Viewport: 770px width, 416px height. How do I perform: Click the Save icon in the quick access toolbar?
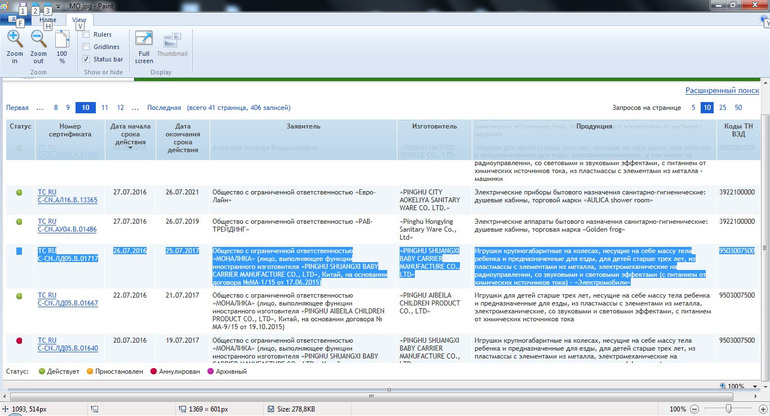pyautogui.click(x=24, y=6)
